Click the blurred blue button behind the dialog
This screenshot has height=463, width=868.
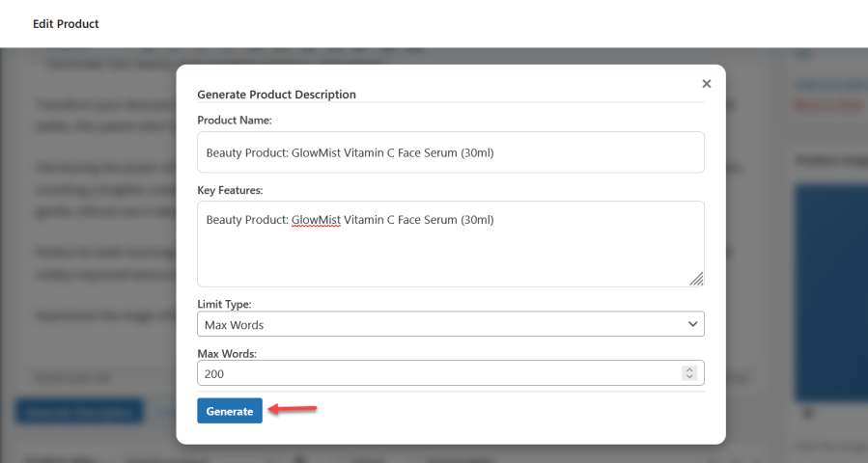79,412
